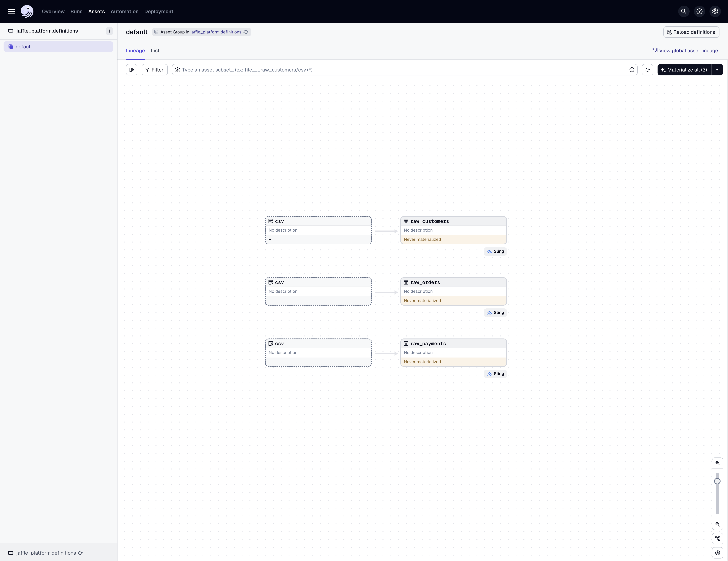
Task: Click the refresh graph icon button
Action: point(647,70)
